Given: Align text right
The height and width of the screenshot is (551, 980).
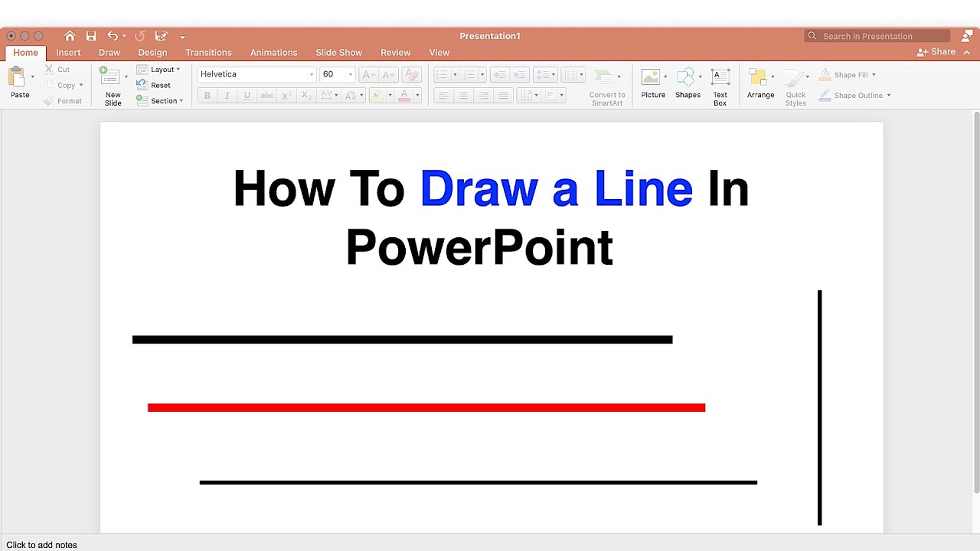Looking at the screenshot, I should (483, 96).
